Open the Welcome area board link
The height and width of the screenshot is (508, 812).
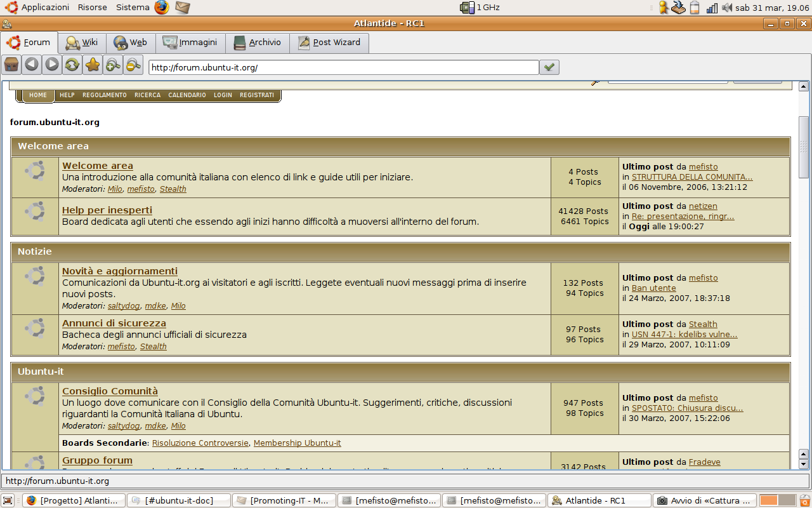pos(98,166)
